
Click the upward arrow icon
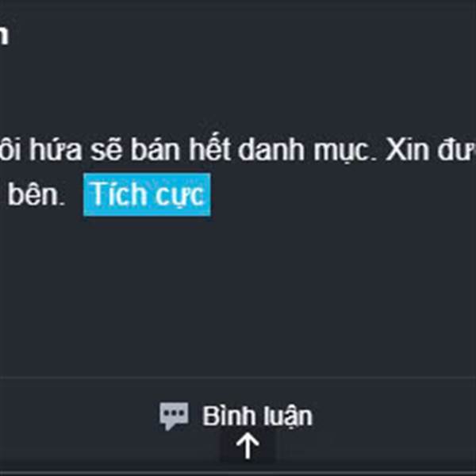(x=248, y=446)
